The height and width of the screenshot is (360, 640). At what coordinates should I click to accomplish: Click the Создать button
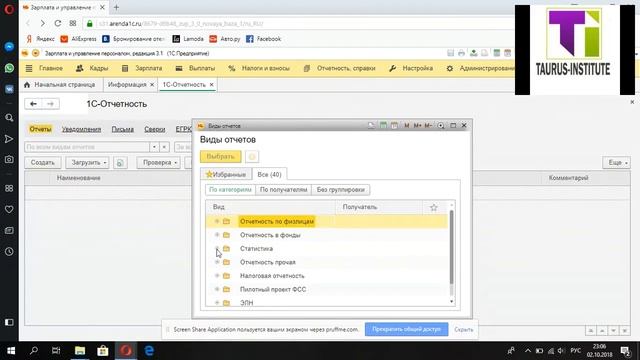pos(43,162)
